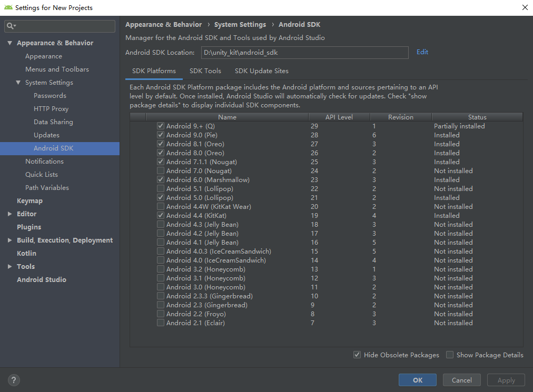Viewport: 533px width, 392px height.
Task: Open Kotlin settings page
Action: click(x=26, y=254)
